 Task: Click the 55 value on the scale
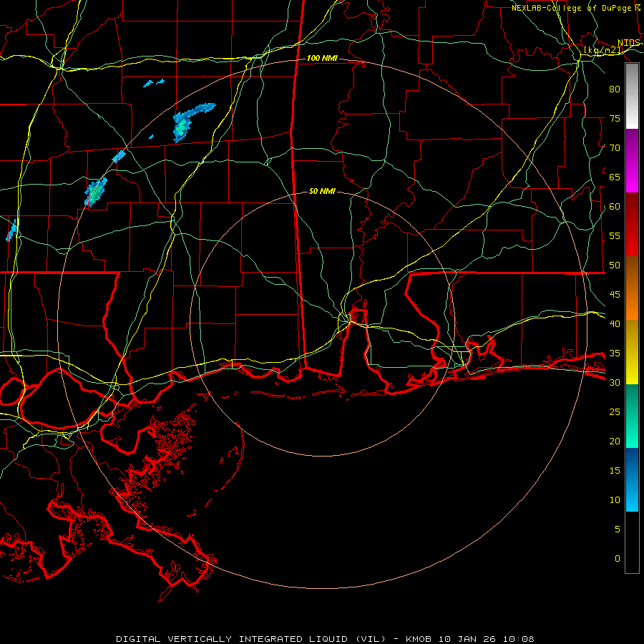(x=615, y=235)
